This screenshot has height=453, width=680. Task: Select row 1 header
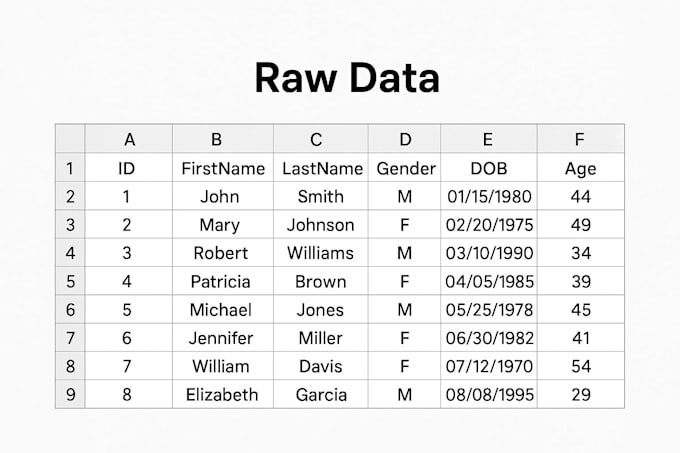(x=70, y=168)
